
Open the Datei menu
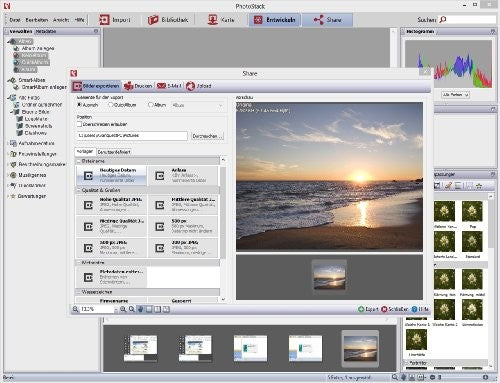(15, 20)
